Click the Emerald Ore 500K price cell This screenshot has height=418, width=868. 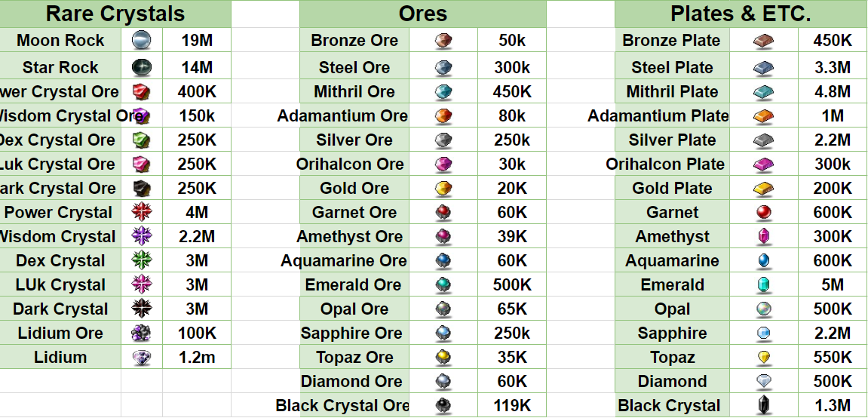[x=511, y=285]
